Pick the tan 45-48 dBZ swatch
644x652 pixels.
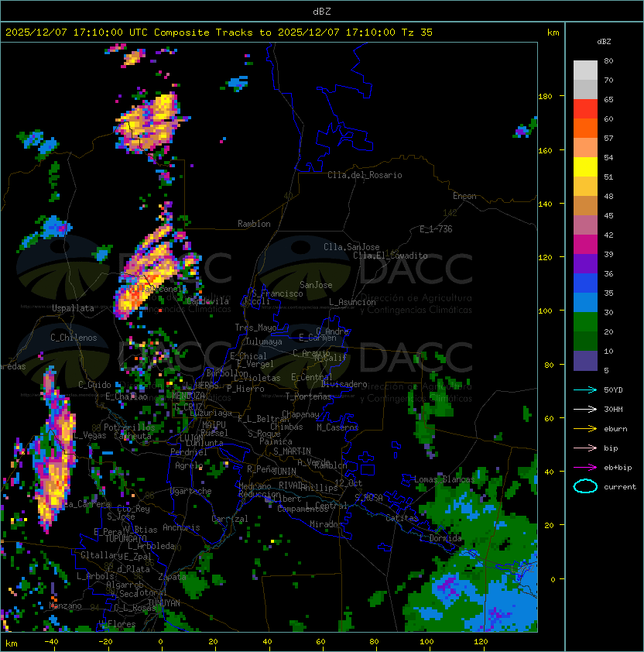coord(585,206)
